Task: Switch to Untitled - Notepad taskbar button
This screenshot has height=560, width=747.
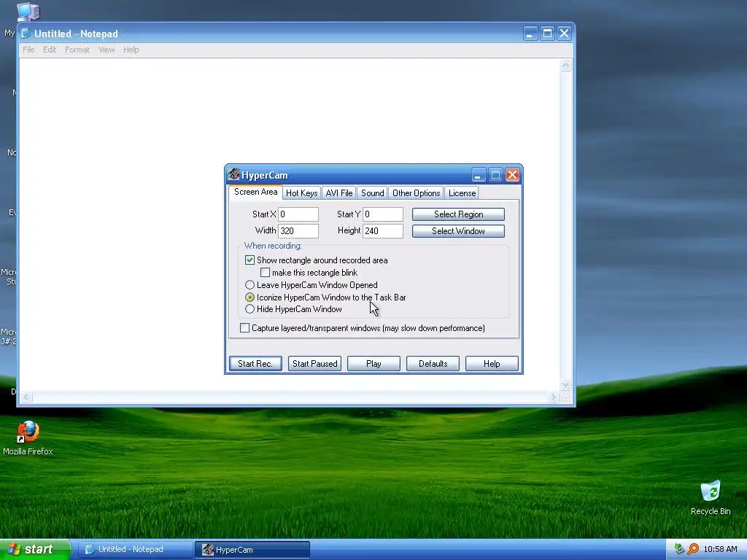Action: point(134,549)
